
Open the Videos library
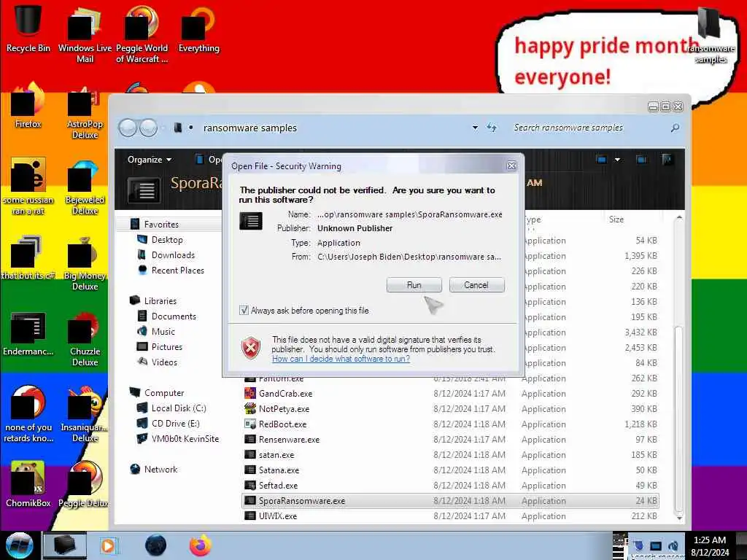164,362
